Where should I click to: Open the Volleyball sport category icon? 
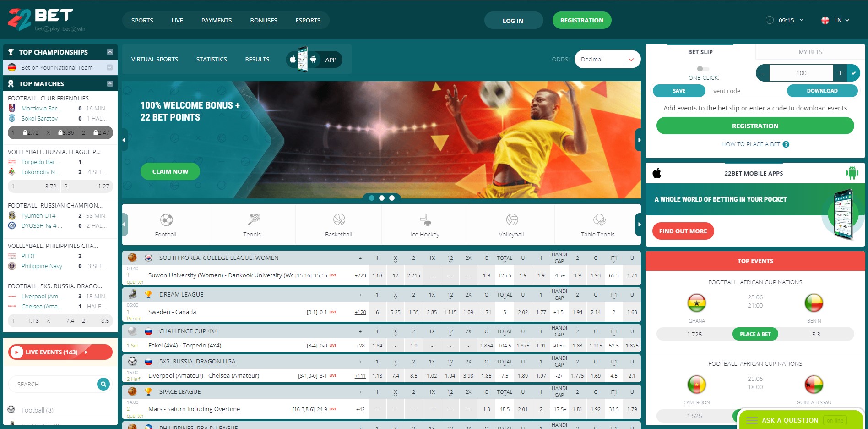tap(512, 220)
